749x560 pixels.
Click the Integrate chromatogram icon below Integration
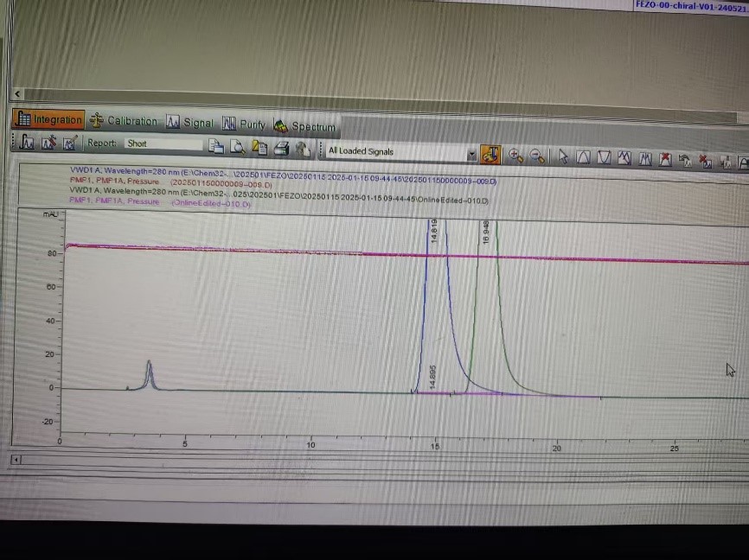click(x=27, y=143)
